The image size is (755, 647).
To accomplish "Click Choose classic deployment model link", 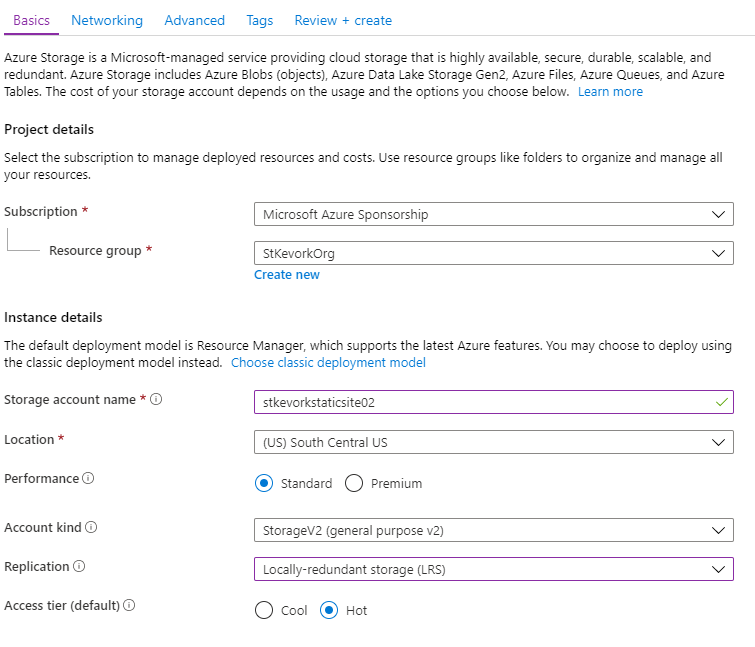I will point(328,362).
